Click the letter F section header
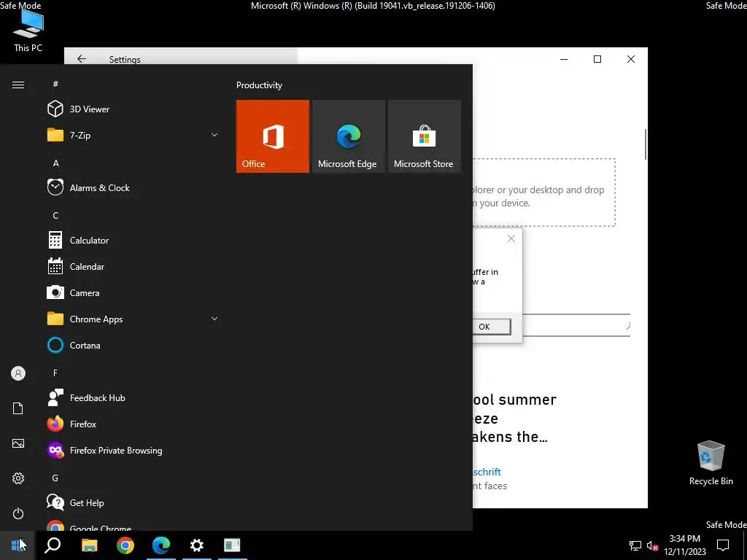Viewport: 747px width, 560px height. pyautogui.click(x=55, y=373)
